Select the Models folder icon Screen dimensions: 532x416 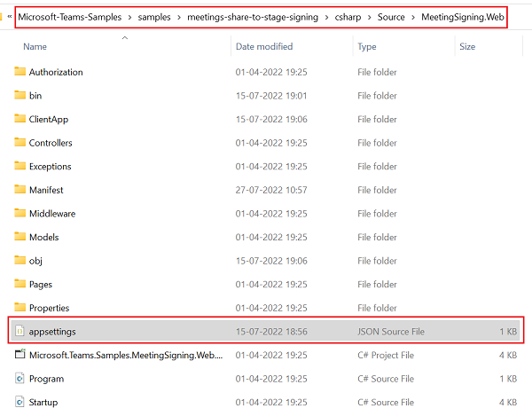coord(20,237)
